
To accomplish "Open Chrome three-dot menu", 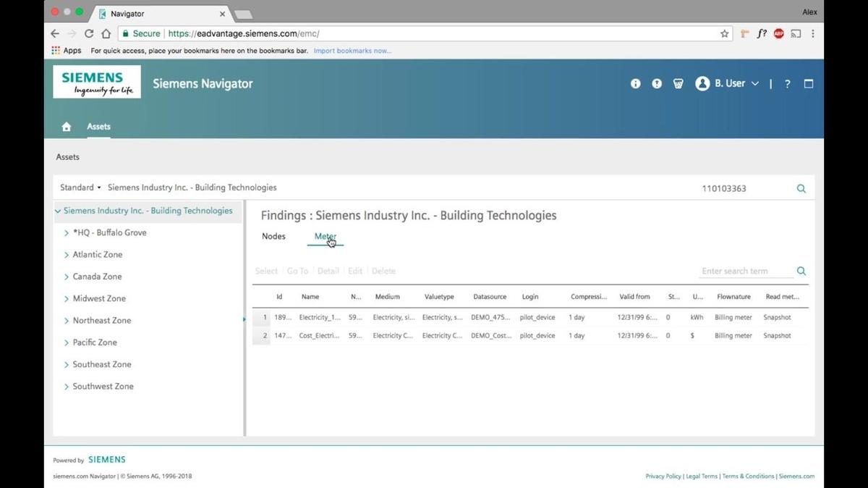I will (x=813, y=33).
